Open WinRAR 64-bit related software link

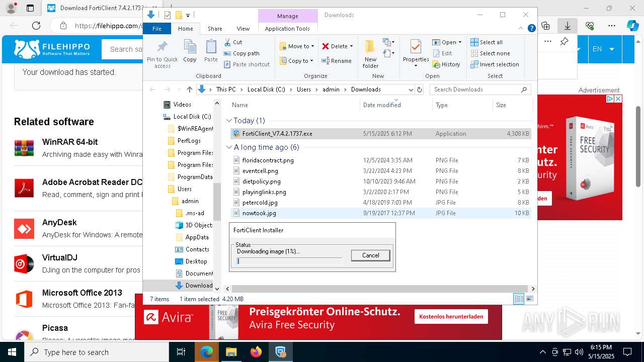coord(70,142)
